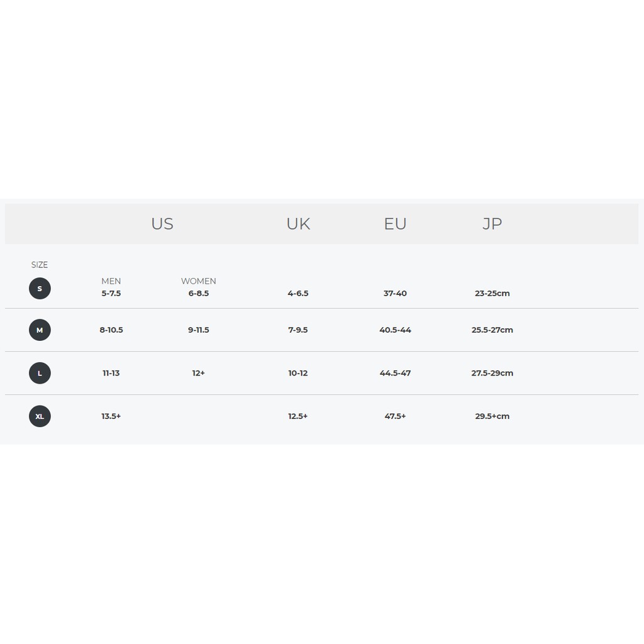Click the MEN subheader label
644x644 pixels.
click(x=111, y=281)
